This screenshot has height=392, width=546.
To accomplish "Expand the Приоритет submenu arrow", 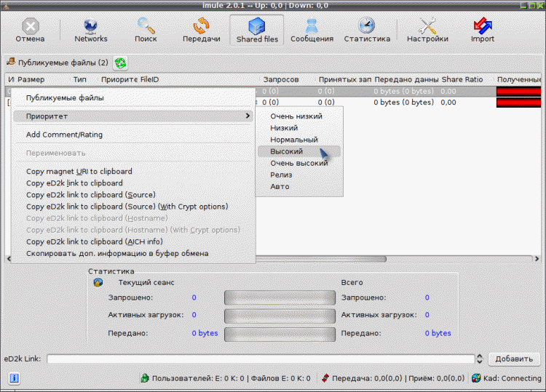I will click(x=248, y=116).
